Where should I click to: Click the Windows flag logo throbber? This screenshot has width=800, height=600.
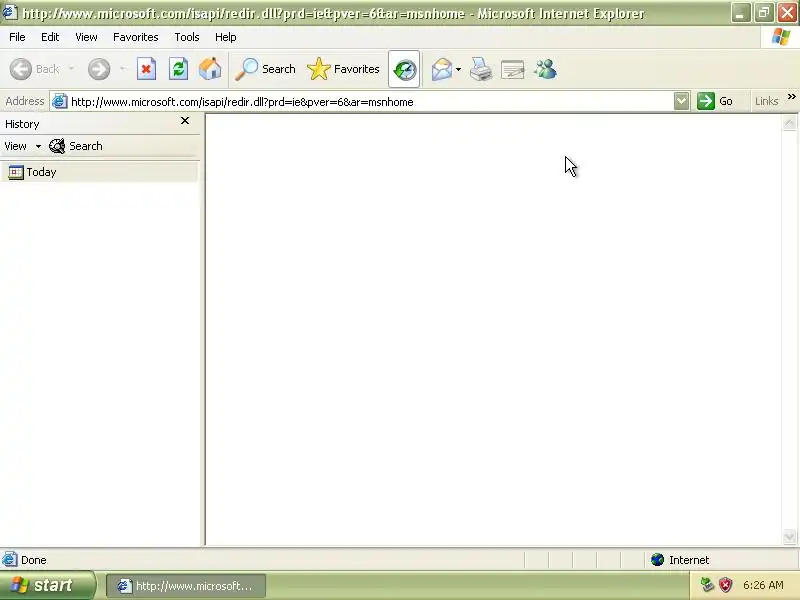point(780,37)
